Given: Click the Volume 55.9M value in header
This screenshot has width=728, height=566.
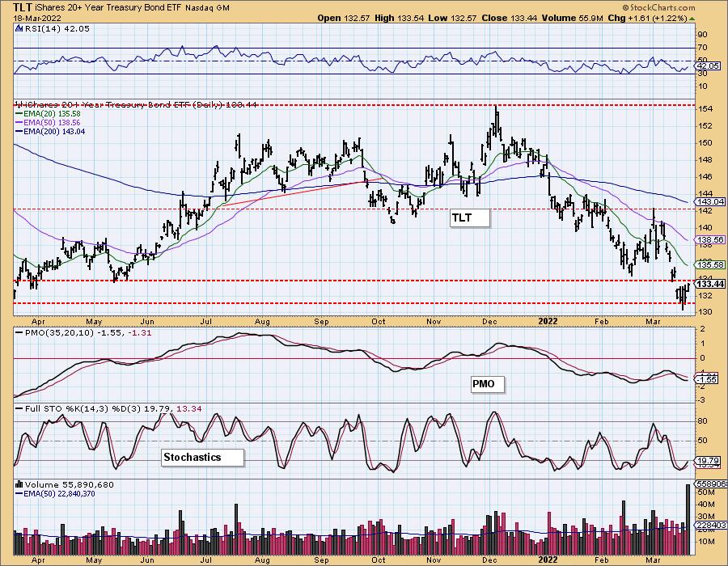Looking at the screenshot, I should coord(572,18).
